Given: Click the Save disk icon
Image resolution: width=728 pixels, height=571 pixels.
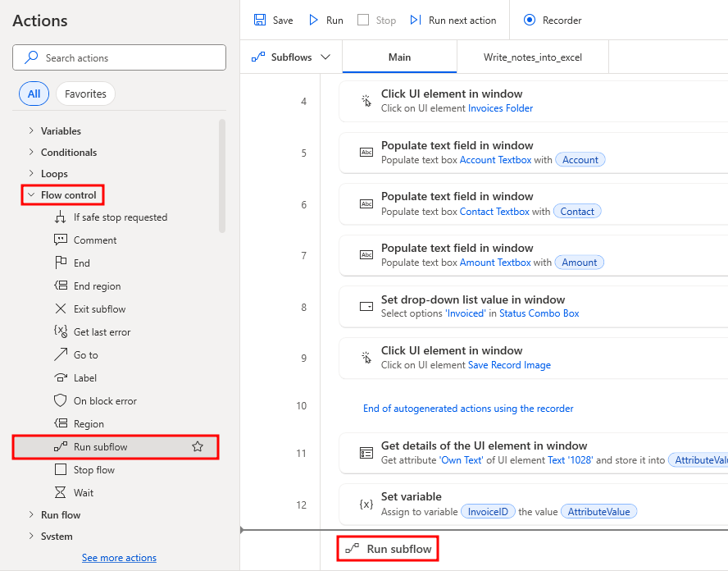Looking at the screenshot, I should click(x=260, y=20).
